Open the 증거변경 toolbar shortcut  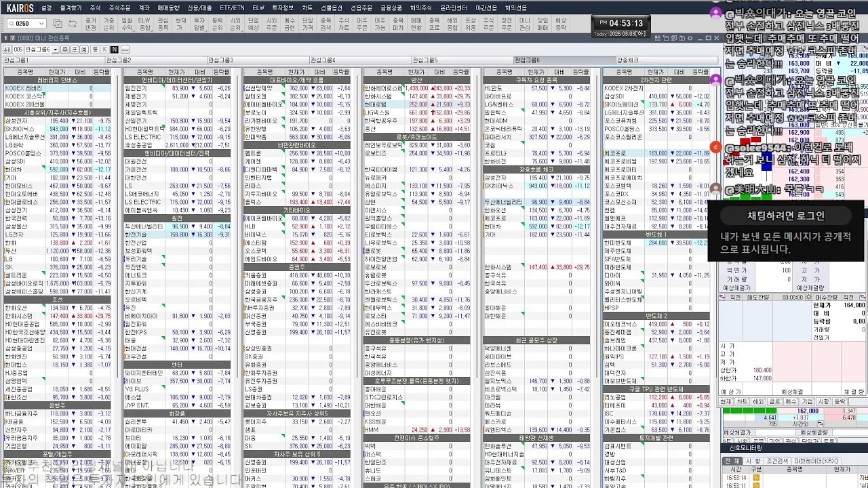coord(91,24)
